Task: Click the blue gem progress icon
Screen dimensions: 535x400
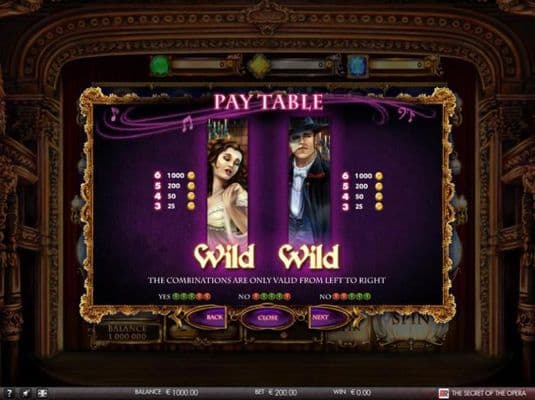Action: tap(358, 66)
